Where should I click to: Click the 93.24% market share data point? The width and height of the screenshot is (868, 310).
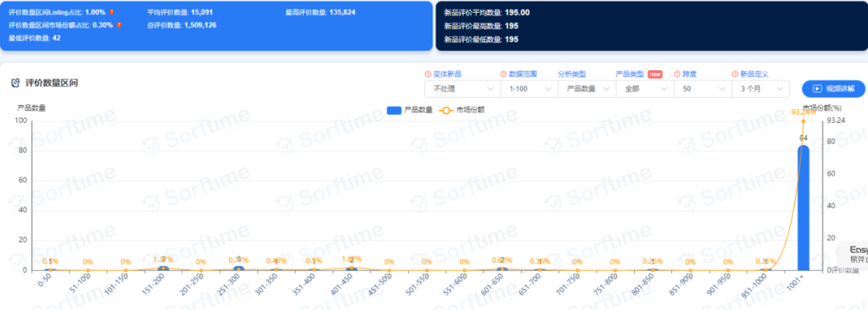click(803, 121)
